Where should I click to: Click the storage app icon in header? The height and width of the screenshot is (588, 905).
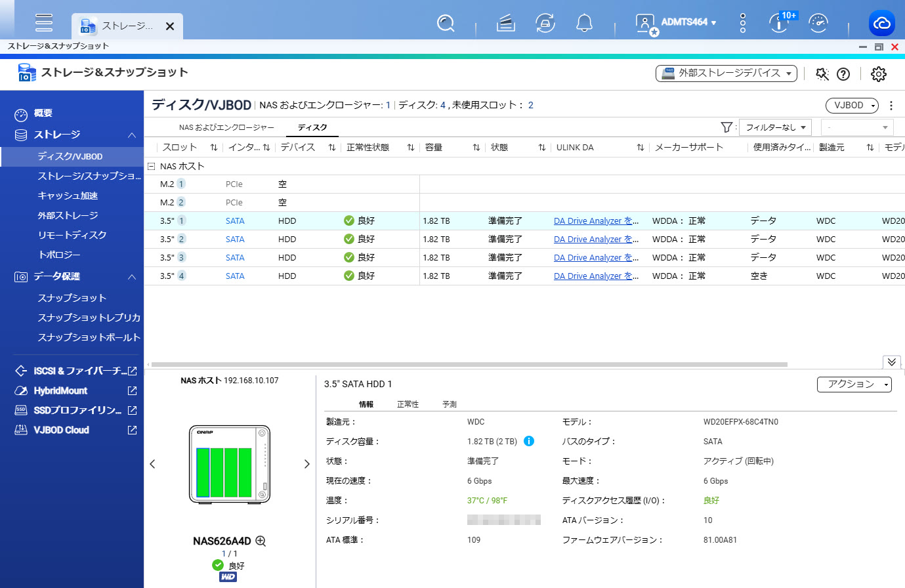pyautogui.click(x=27, y=73)
